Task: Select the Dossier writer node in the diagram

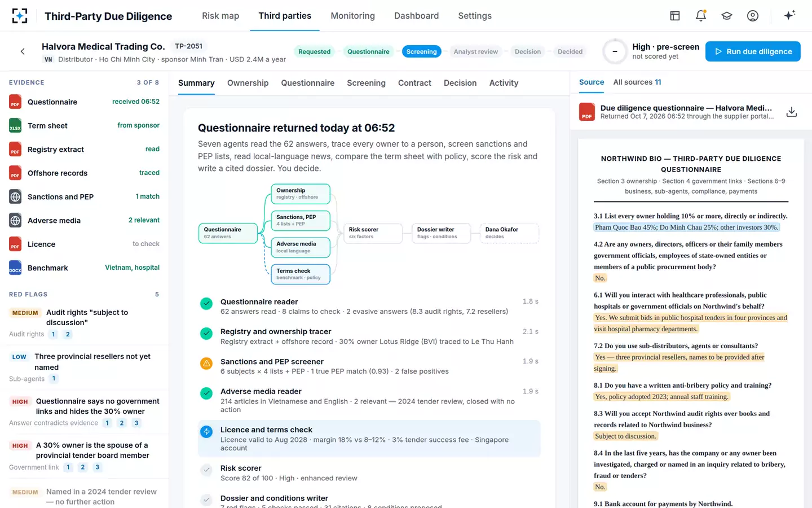Action: 442,233
